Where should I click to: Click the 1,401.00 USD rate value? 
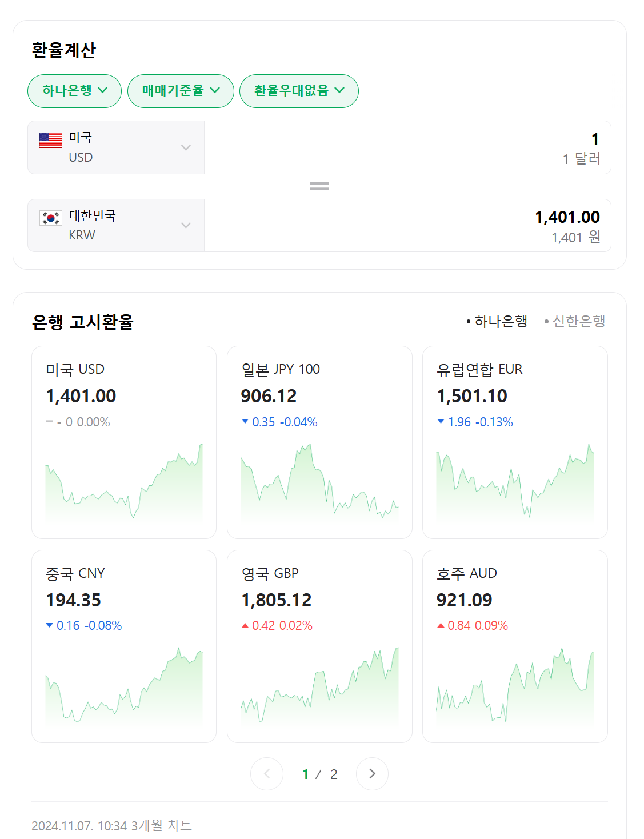point(81,396)
